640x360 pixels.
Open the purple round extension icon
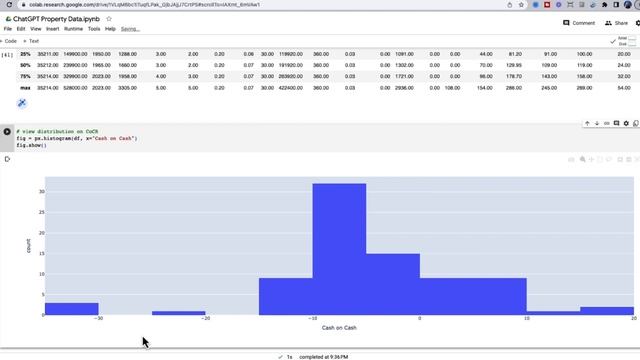pyautogui.click(x=558, y=5)
